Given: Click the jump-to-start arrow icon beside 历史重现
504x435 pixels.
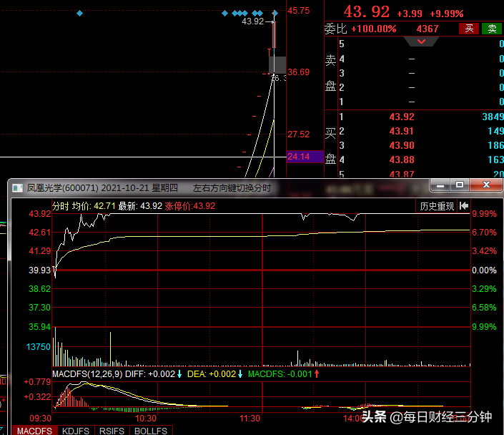Looking at the screenshot, I should pos(464,205).
